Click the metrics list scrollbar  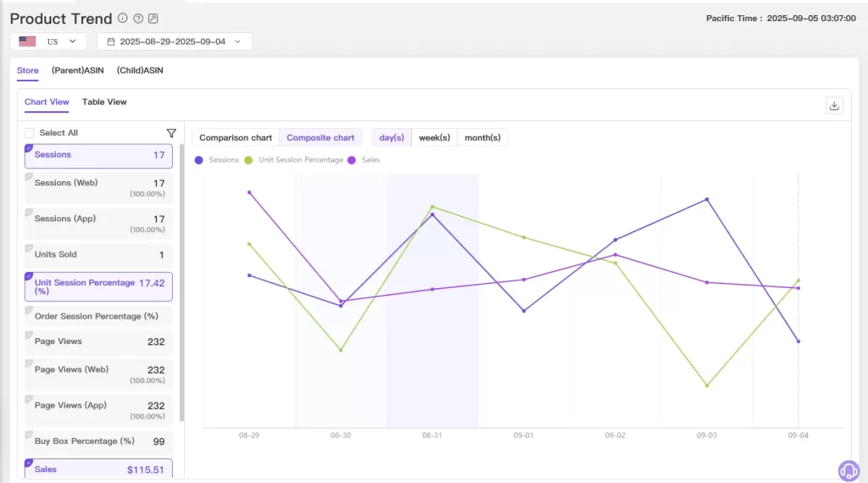[x=181, y=282]
